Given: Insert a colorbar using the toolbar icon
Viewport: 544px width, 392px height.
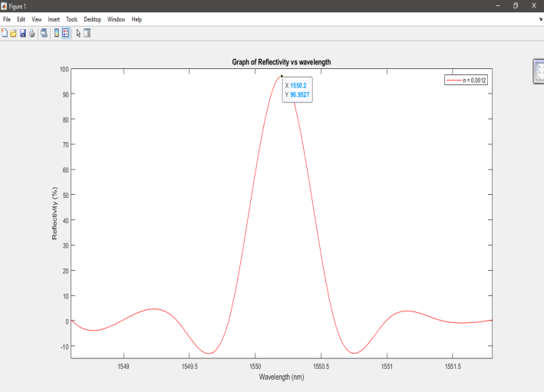Looking at the screenshot, I should [57, 33].
